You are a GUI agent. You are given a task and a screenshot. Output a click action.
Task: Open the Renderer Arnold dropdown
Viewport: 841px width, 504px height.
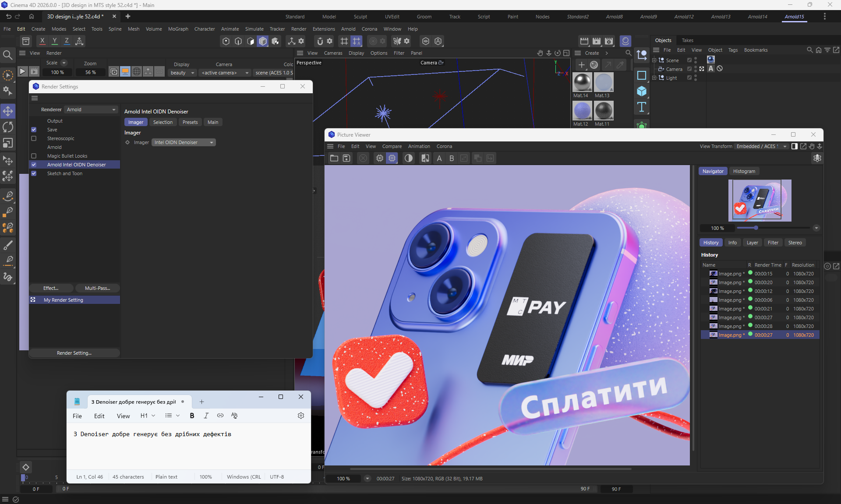click(91, 109)
